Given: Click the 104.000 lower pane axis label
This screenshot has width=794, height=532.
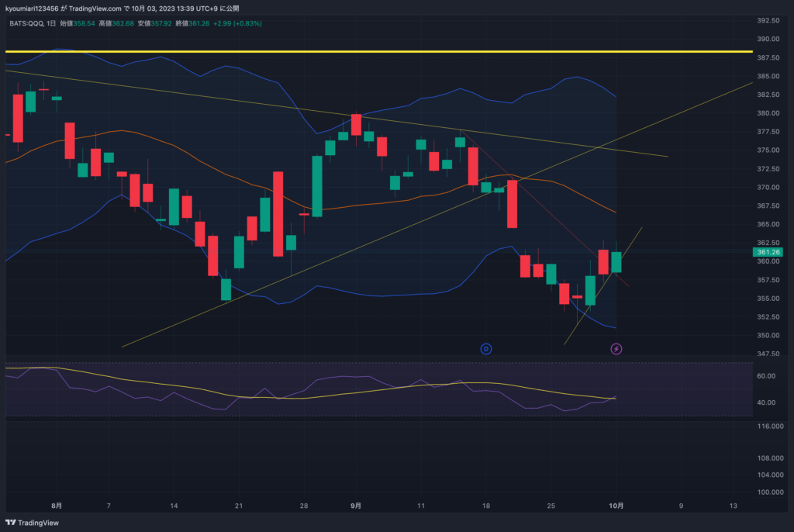Looking at the screenshot, I should click(x=770, y=475).
